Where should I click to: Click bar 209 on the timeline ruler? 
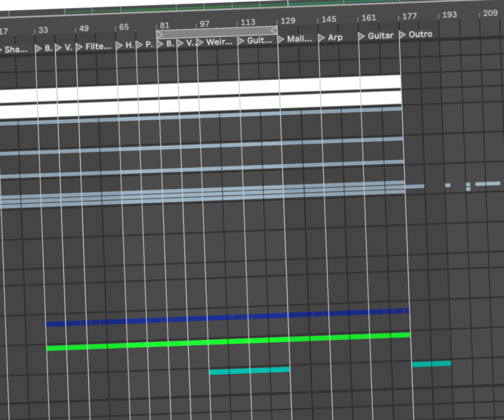pos(489,13)
